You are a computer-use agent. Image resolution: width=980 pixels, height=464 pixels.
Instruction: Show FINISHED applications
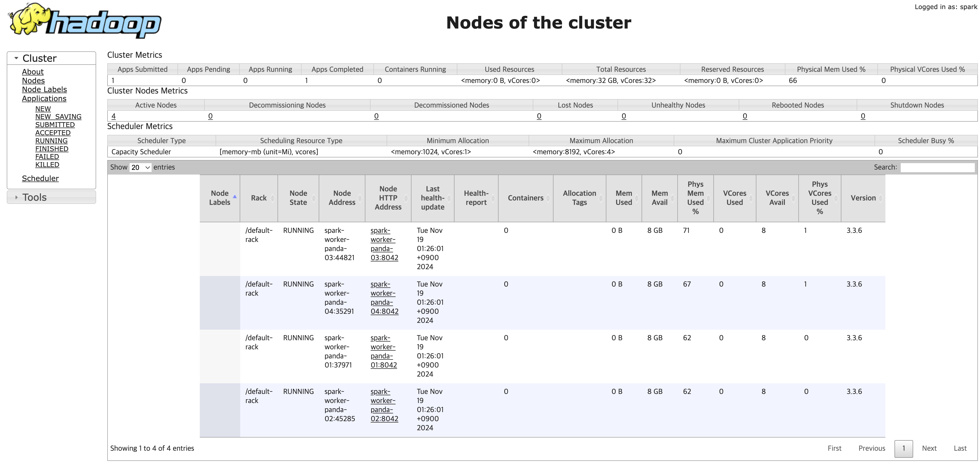tap(52, 149)
